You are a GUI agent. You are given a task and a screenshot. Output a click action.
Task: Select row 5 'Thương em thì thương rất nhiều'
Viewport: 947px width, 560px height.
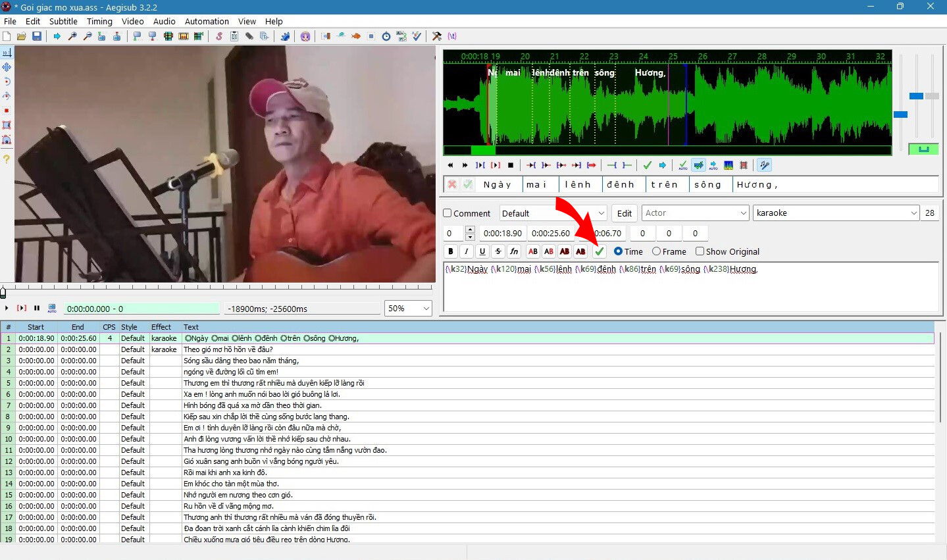click(467, 383)
